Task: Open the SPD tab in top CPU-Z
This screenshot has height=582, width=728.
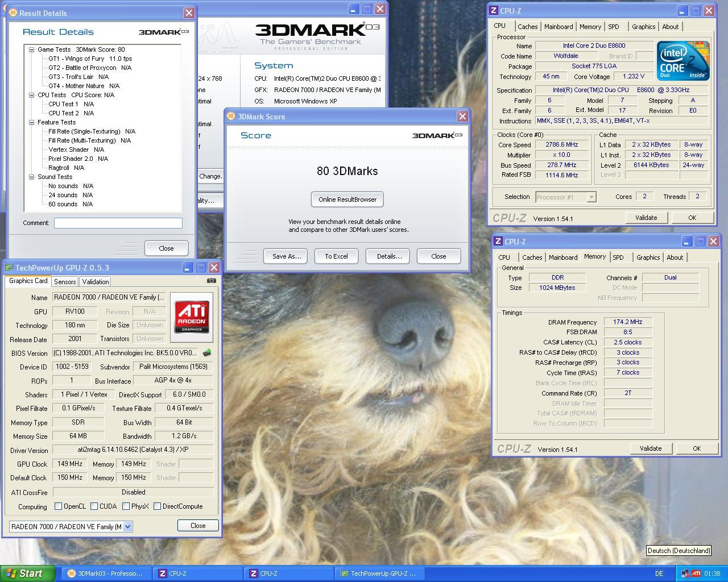Action: click(x=613, y=27)
